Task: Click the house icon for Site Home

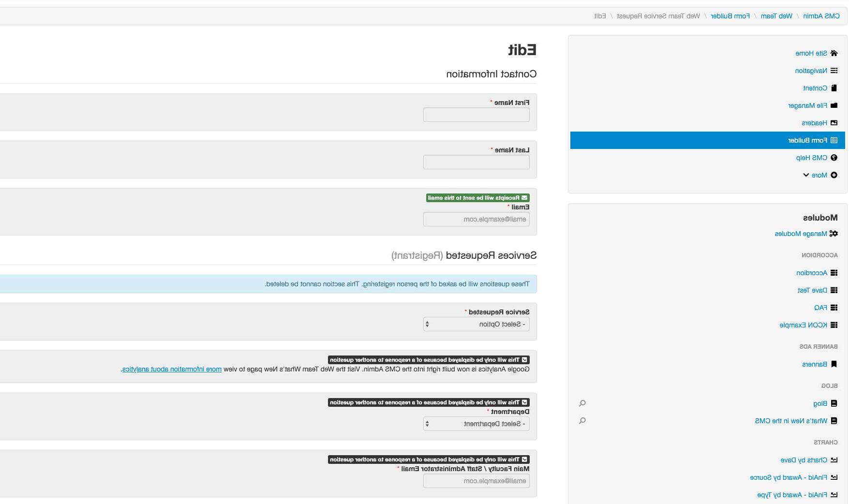Action: 834,53
